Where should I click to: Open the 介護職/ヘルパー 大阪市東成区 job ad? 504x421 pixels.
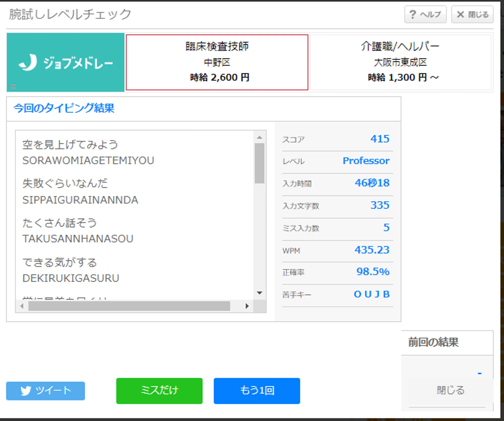pos(400,62)
